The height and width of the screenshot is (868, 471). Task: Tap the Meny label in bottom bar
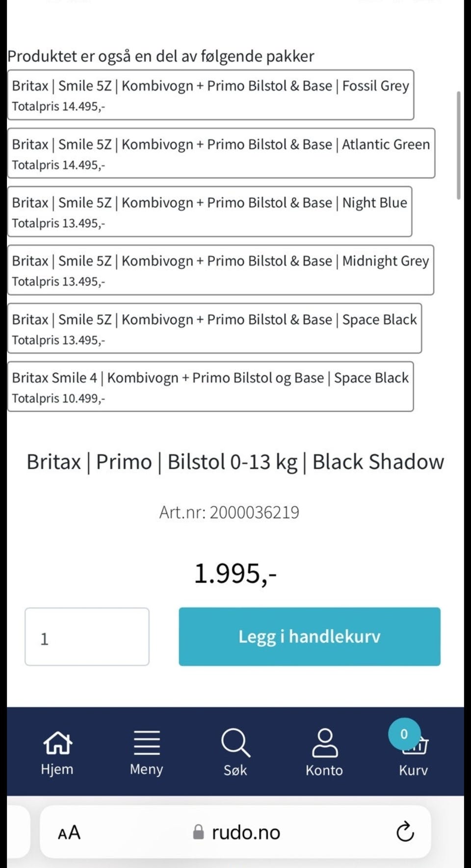tap(146, 769)
